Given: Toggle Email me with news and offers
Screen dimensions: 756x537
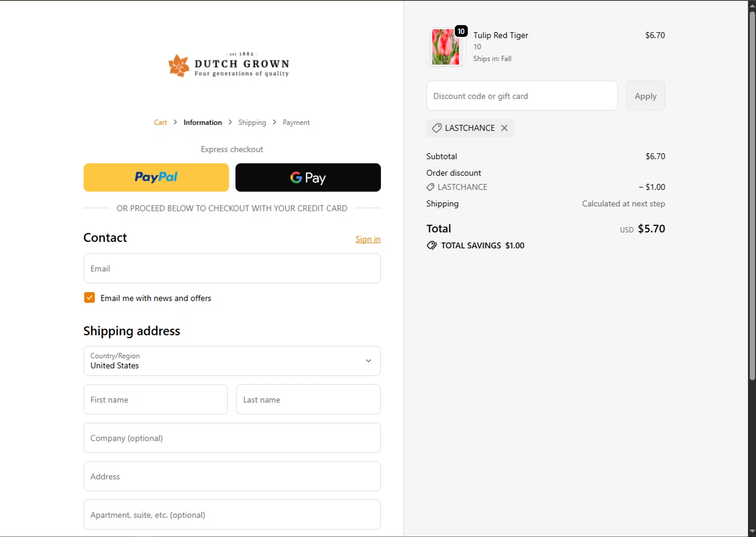Looking at the screenshot, I should click(89, 298).
